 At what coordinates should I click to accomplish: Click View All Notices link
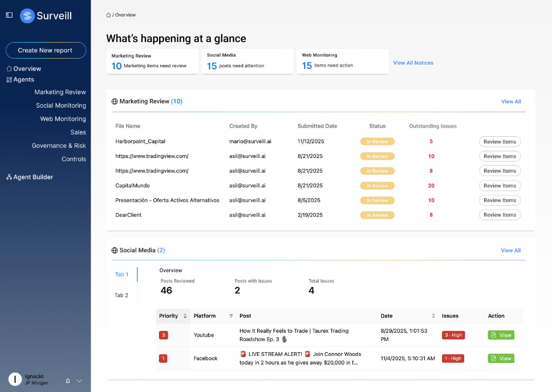[413, 63]
